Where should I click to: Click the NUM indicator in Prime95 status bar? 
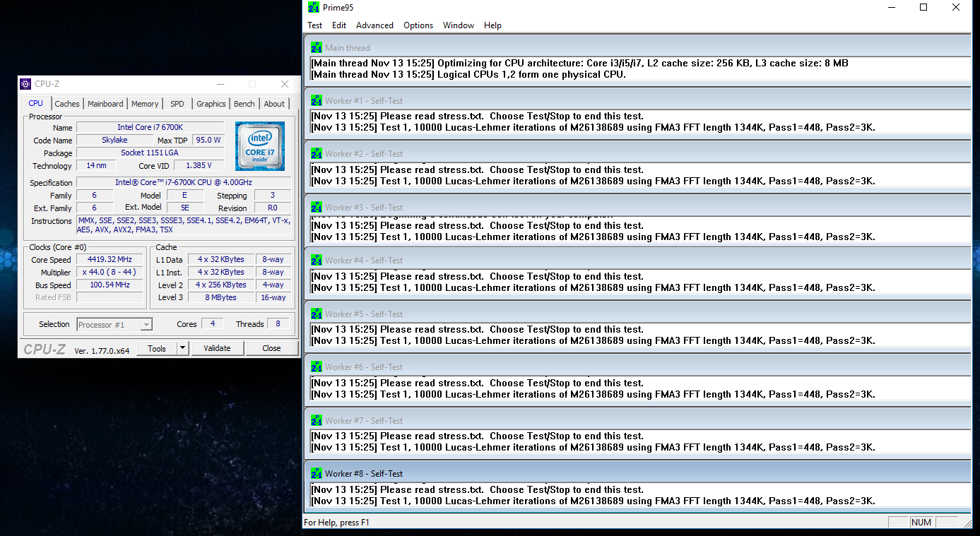pos(921,523)
